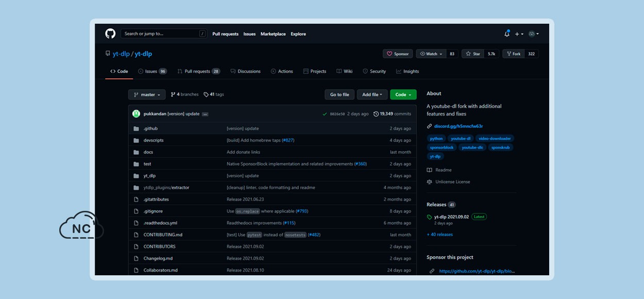This screenshot has height=299, width=644.
Task: Click the file icon beside .gitignore
Action: pos(136,211)
